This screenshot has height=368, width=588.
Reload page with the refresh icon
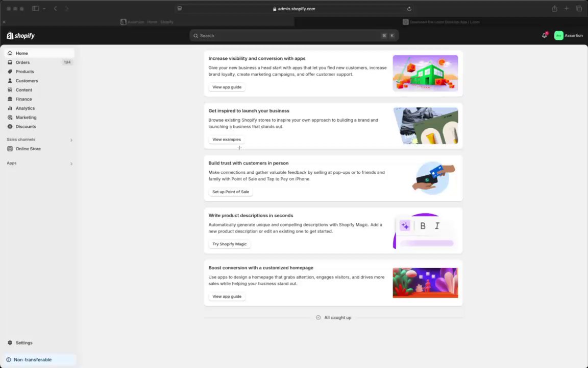pos(409,9)
